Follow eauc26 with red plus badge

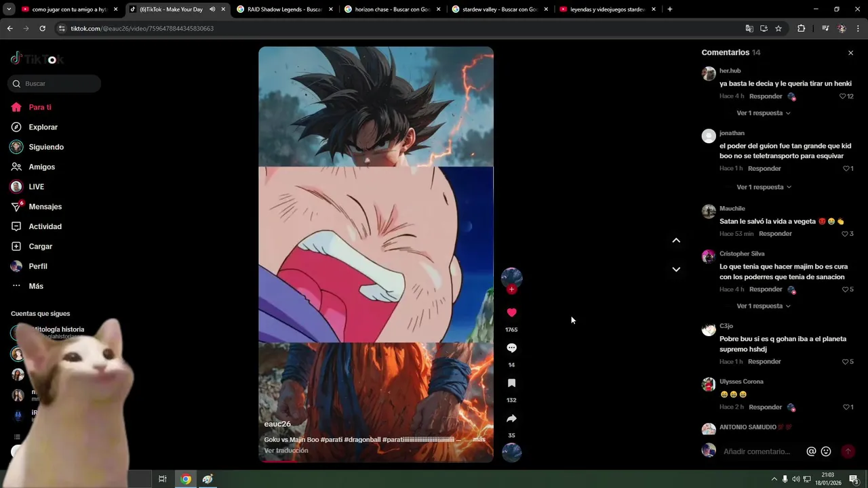[x=511, y=289]
